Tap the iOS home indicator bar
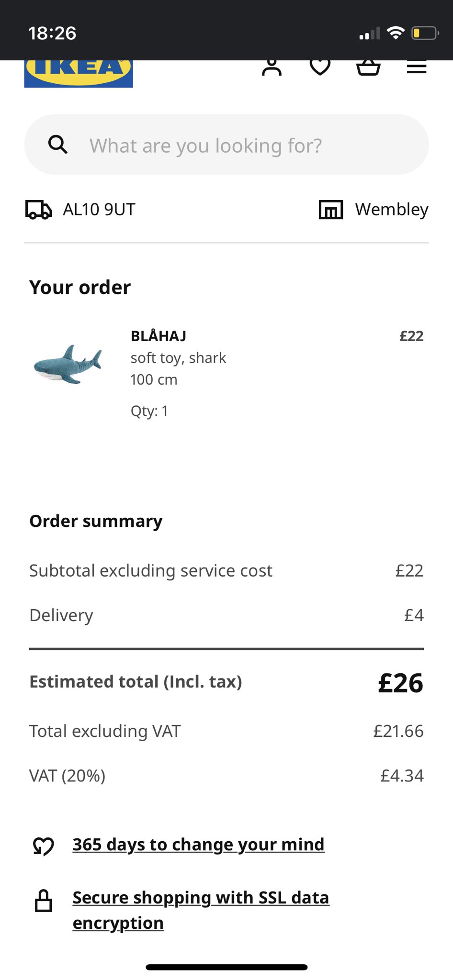Viewport: 453px width, 980px height. tap(226, 967)
